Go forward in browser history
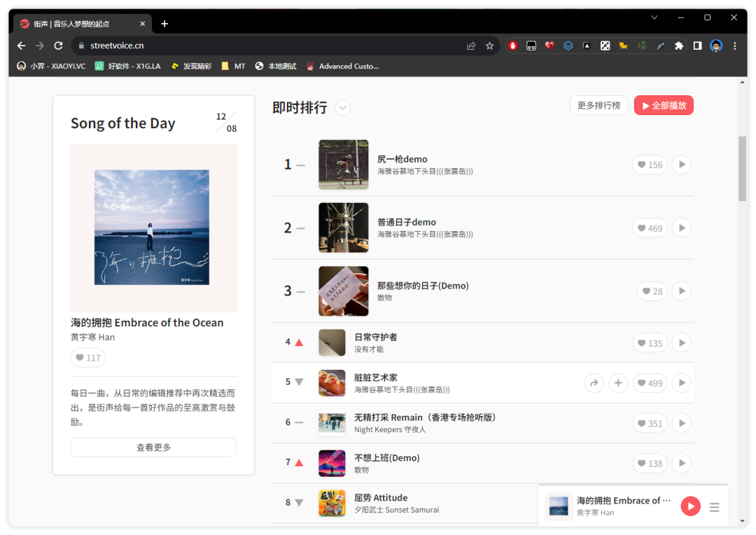 pos(40,46)
